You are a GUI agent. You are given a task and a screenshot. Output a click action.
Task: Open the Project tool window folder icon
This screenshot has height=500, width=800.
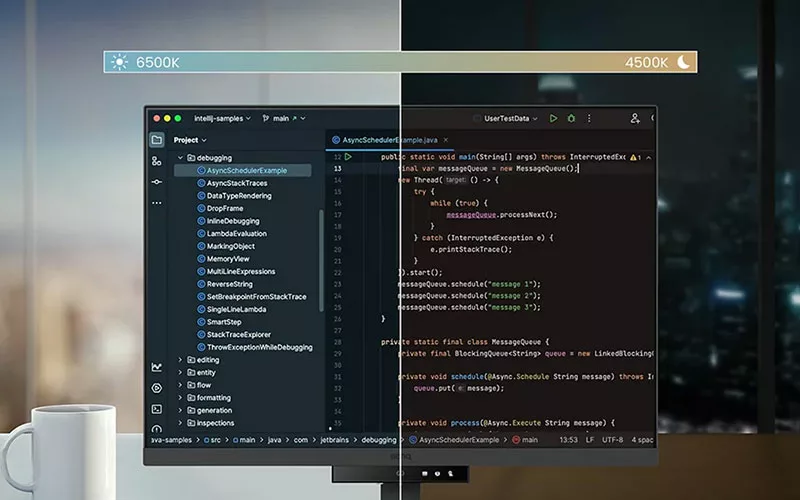click(x=157, y=140)
